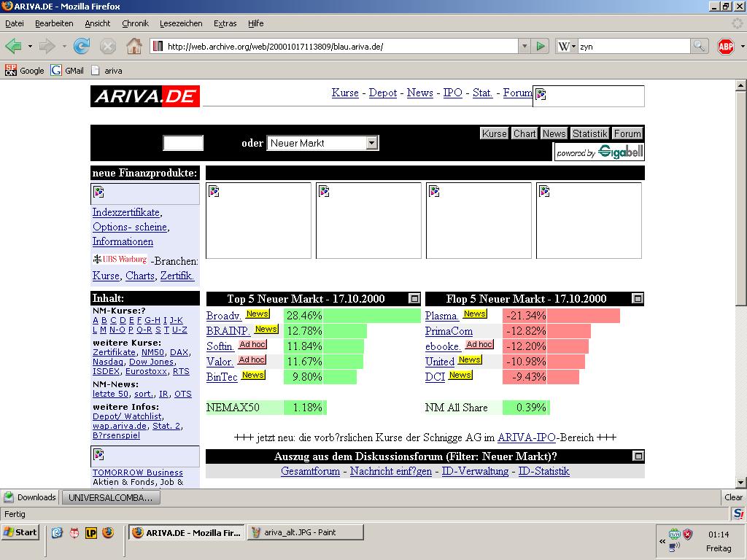Image resolution: width=747 pixels, height=560 pixels.
Task: Open the Bearbeiten menu
Action: [x=54, y=23]
